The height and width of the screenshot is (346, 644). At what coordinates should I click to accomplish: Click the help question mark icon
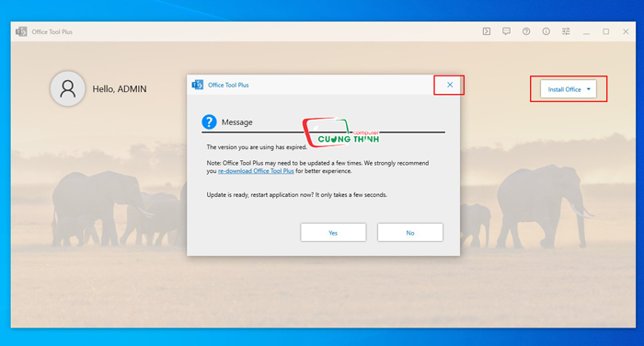[x=526, y=31]
